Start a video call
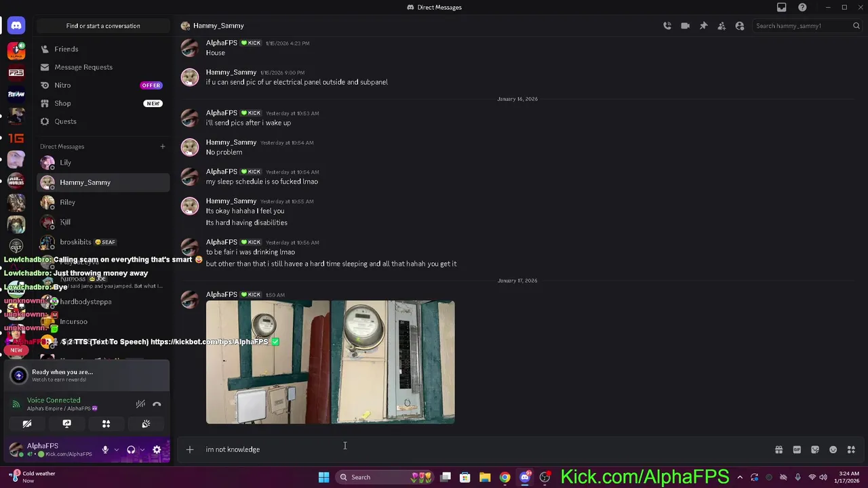The height and width of the screenshot is (488, 868). [x=686, y=26]
